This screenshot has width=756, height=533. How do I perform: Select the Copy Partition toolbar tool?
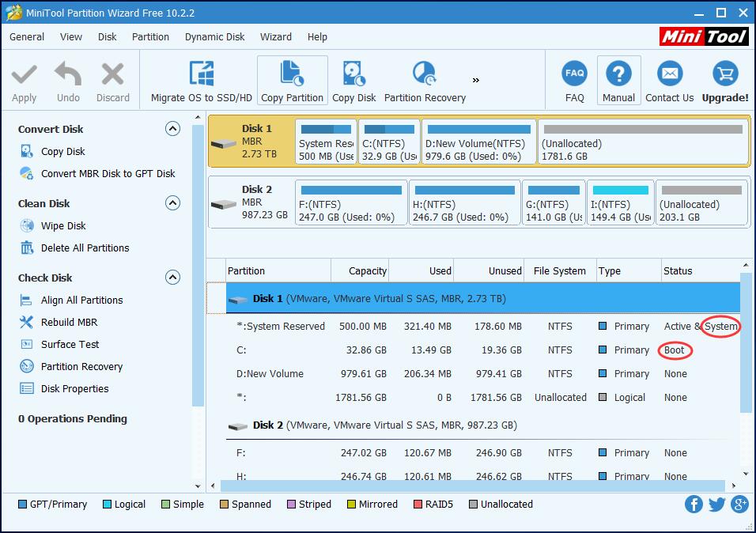[292, 81]
